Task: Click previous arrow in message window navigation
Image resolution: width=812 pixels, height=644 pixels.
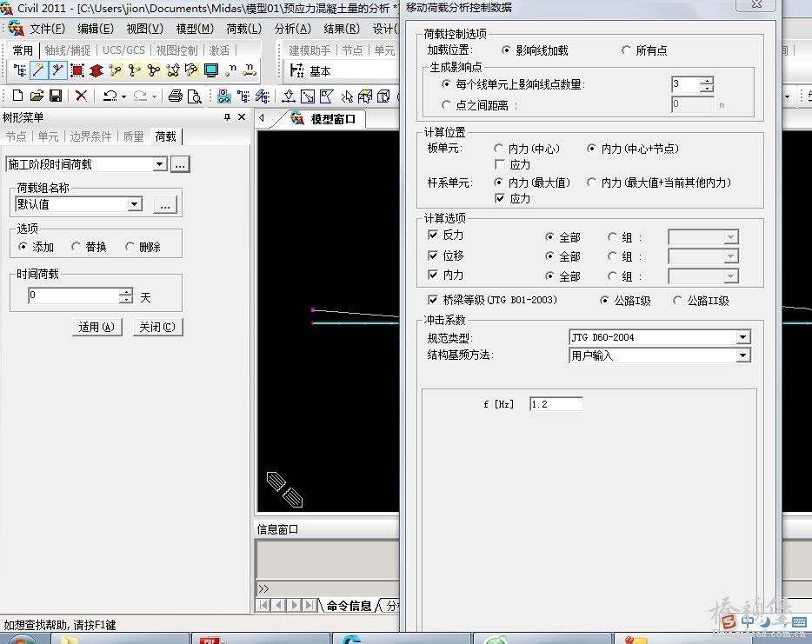Action: pyautogui.click(x=278, y=605)
